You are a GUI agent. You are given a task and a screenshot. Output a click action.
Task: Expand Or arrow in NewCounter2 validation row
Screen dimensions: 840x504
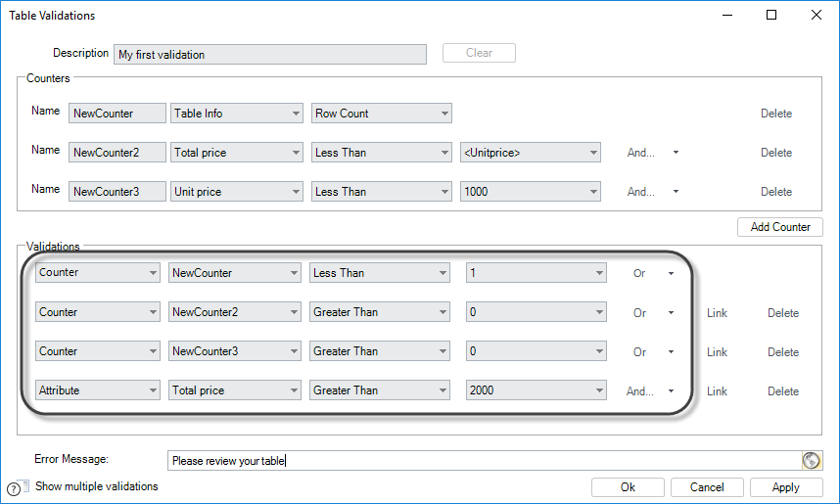click(x=671, y=313)
